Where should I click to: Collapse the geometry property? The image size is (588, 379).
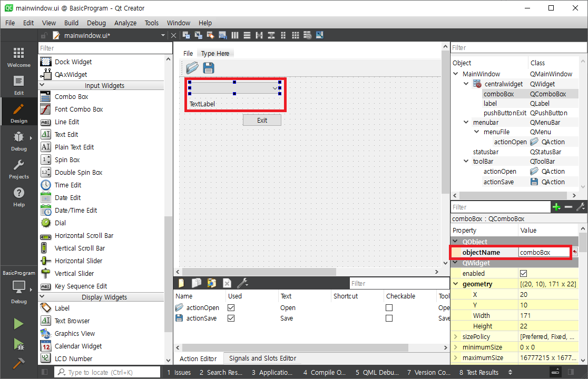pyautogui.click(x=456, y=284)
